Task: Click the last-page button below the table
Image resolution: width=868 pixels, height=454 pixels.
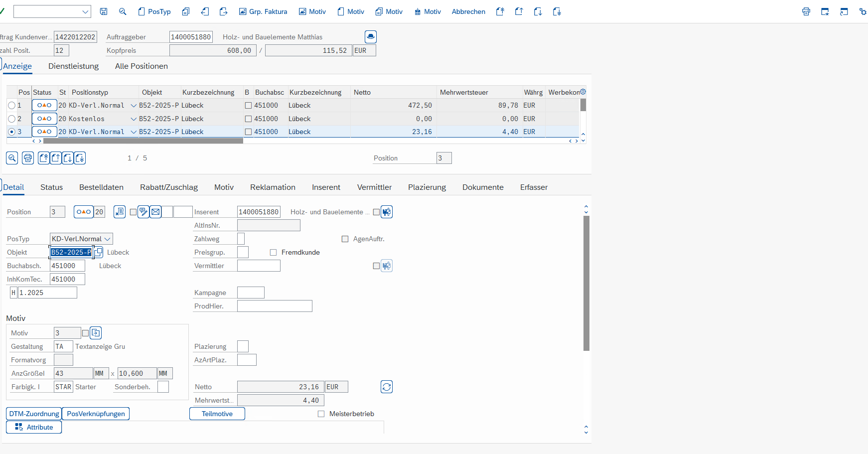Action: pyautogui.click(x=80, y=158)
